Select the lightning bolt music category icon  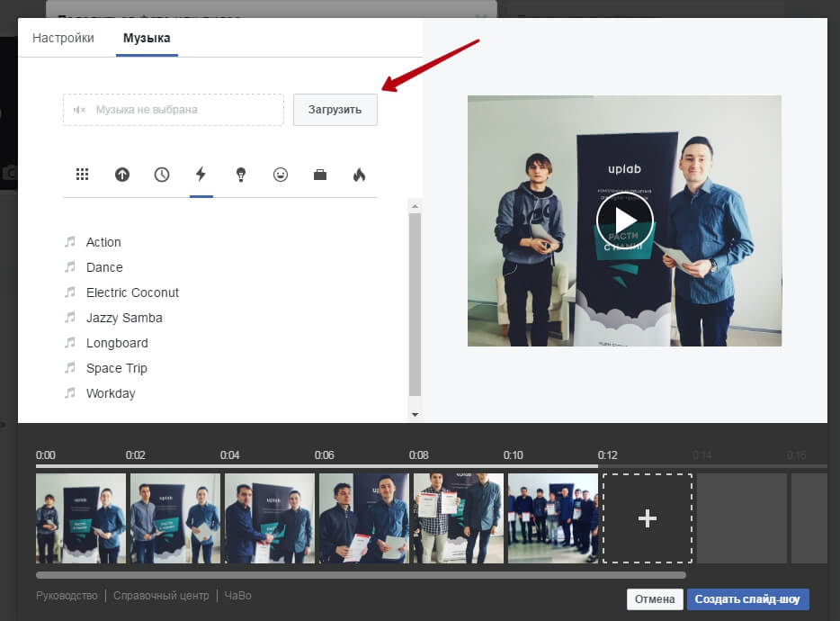click(201, 175)
